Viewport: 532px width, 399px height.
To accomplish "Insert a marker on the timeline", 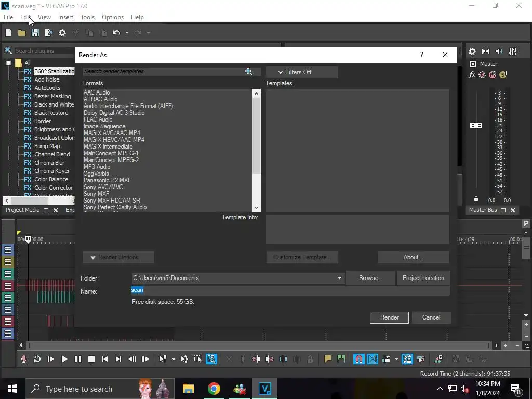I will (328, 359).
